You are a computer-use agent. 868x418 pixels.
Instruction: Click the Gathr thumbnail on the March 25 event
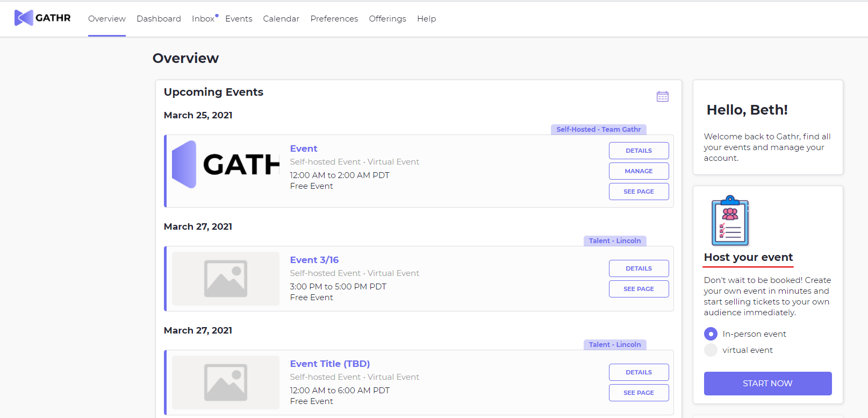coord(226,165)
